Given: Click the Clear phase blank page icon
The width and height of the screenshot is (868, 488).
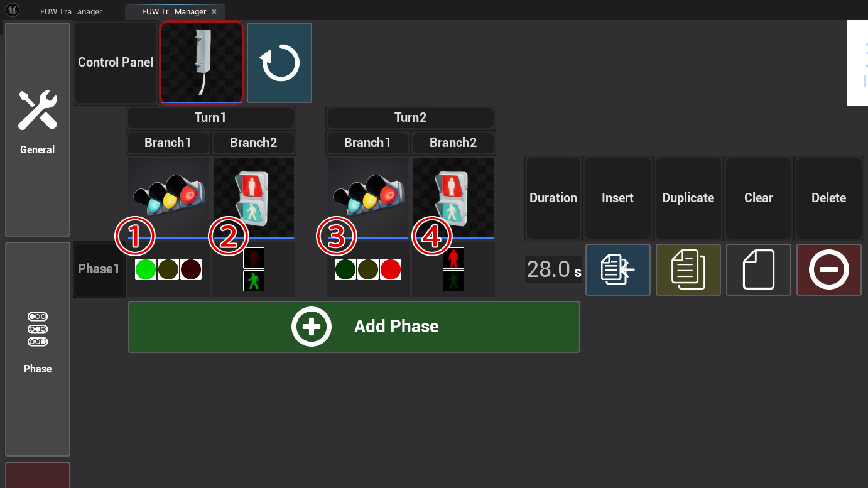Looking at the screenshot, I should tap(758, 269).
